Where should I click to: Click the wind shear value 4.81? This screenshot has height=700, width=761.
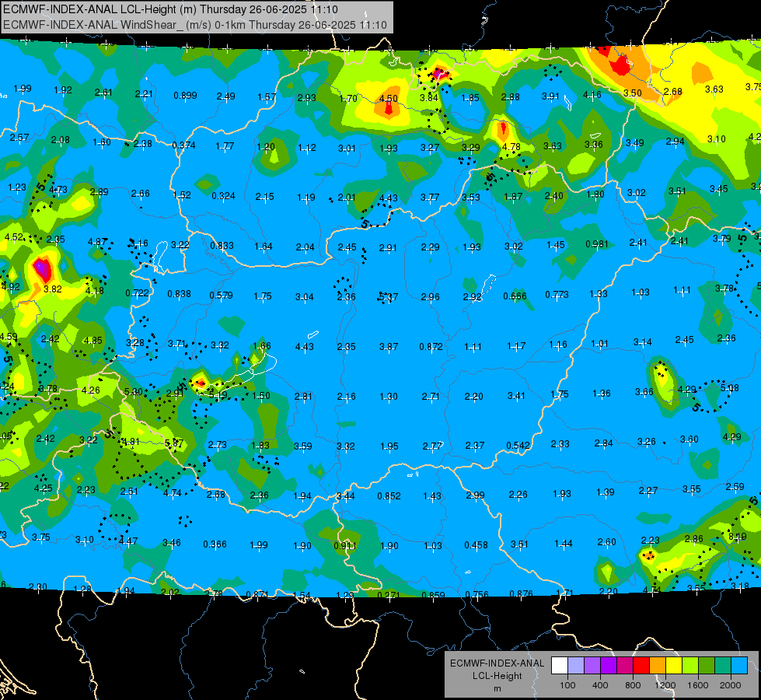131,442
